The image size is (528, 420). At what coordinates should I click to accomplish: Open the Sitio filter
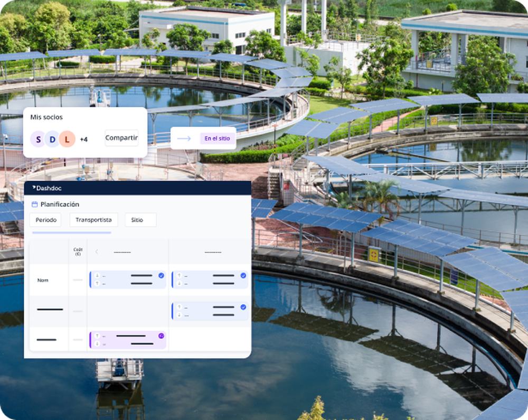[140, 220]
